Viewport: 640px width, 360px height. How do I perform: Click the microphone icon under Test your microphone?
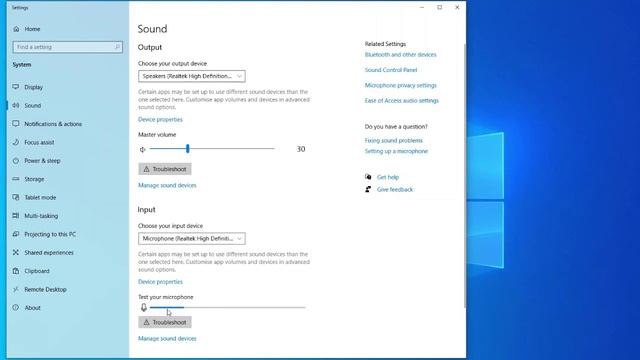click(144, 307)
